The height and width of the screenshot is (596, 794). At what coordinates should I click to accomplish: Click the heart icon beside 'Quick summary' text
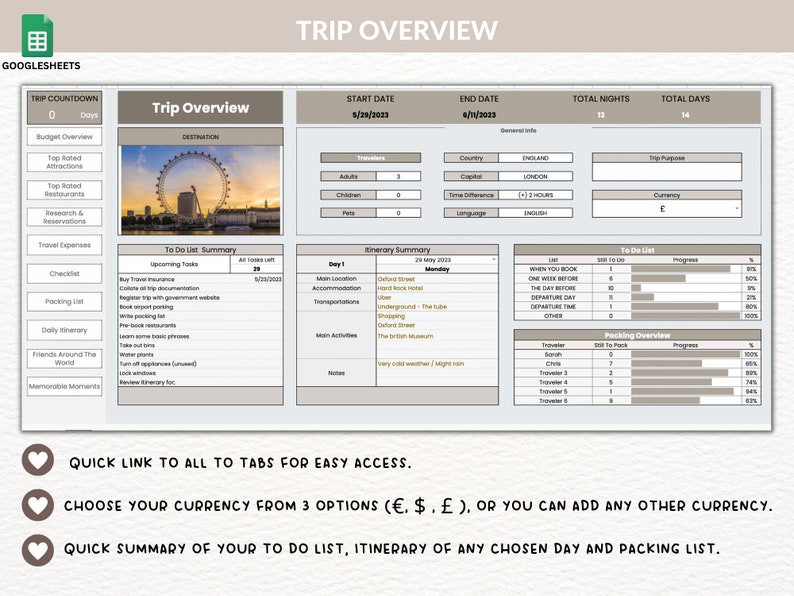pos(38,549)
